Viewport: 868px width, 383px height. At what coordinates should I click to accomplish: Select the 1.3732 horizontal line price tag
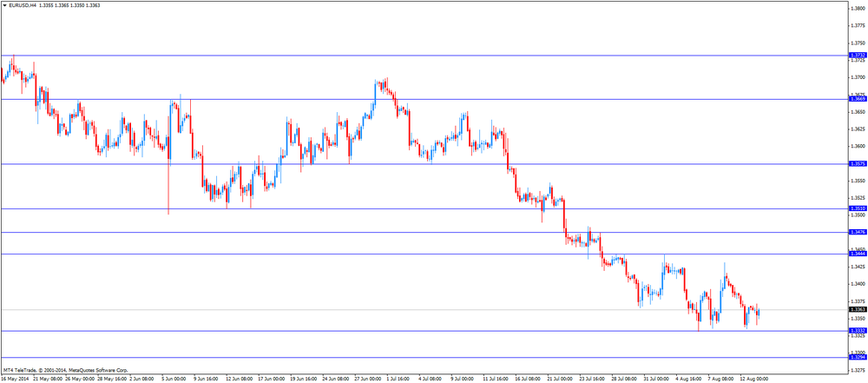(858, 56)
